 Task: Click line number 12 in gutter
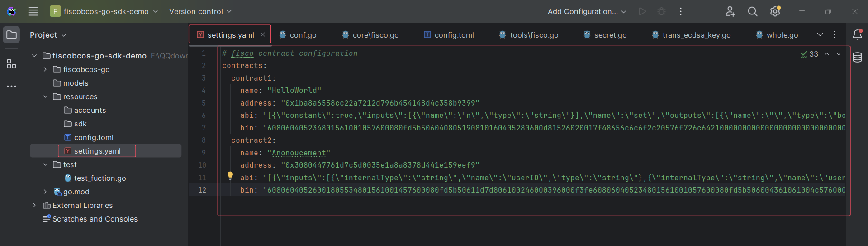click(202, 190)
